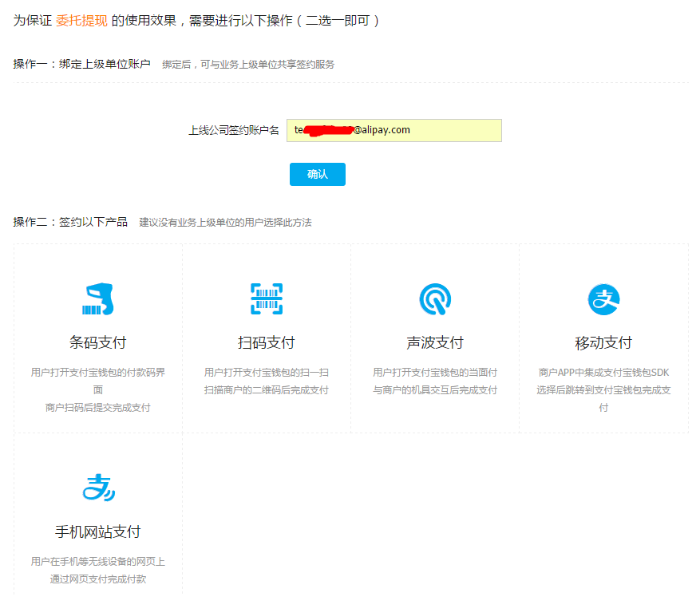Select the 扫码支付 title
Screen dimensions: 700x595
click(267, 343)
